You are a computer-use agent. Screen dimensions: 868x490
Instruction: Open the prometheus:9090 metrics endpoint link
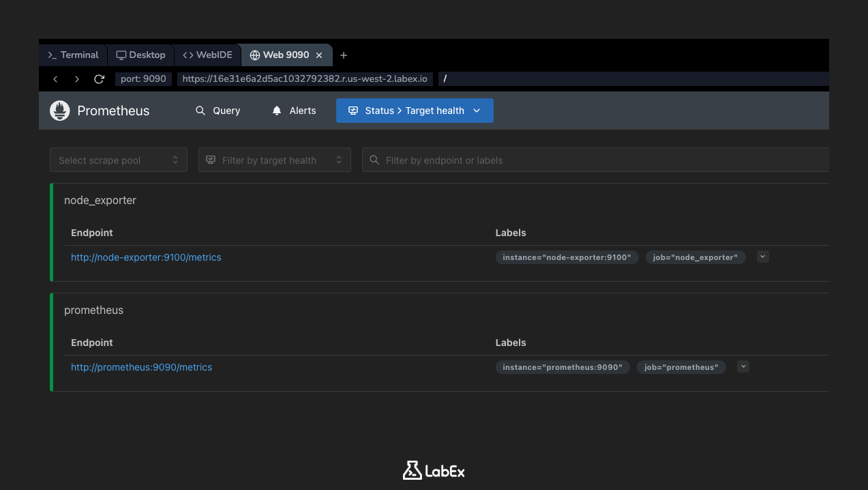point(141,367)
